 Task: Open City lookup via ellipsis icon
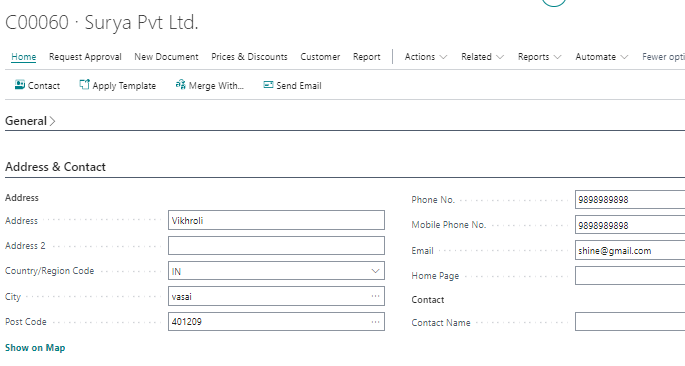point(375,296)
